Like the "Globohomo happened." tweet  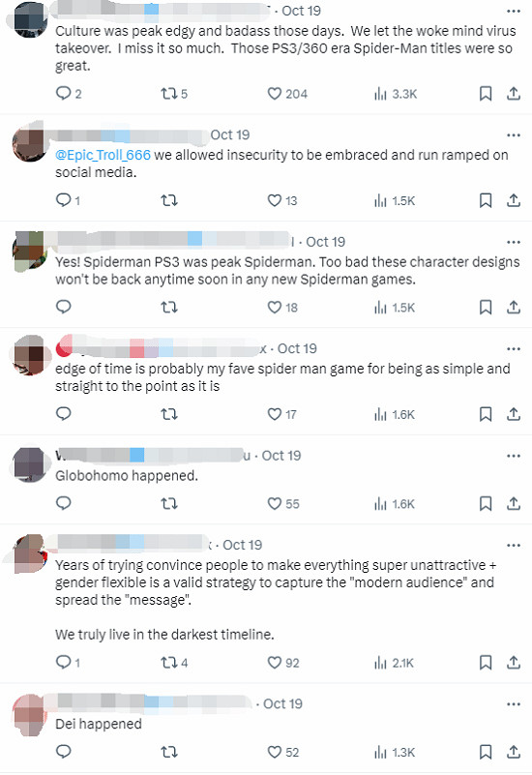pyautogui.click(x=283, y=504)
